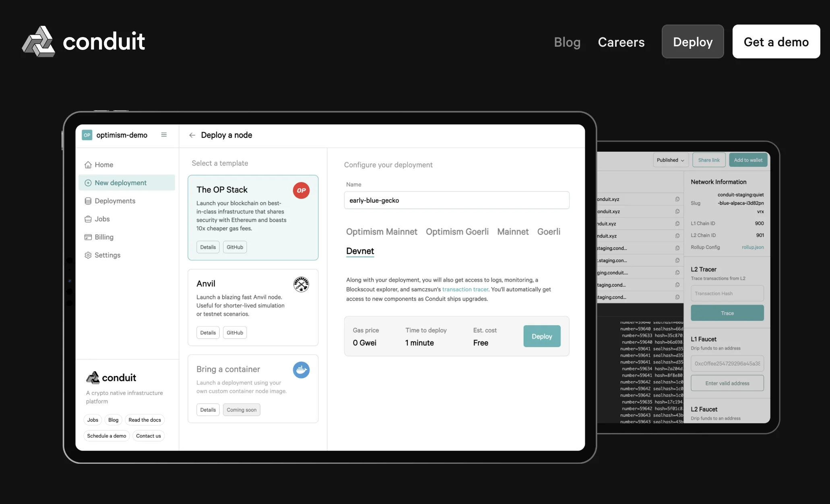Open Home in the sidebar
This screenshot has width=830, height=504.
pyautogui.click(x=127, y=165)
